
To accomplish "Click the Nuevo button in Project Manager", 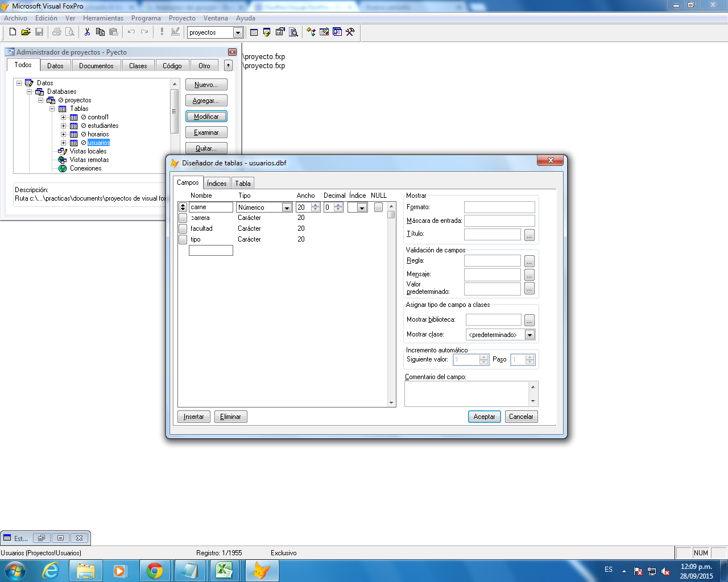I will click(x=206, y=85).
